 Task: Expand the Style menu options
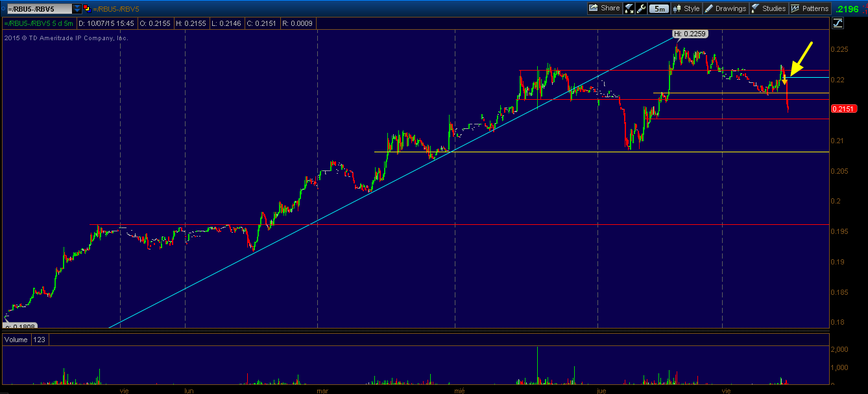[690, 8]
